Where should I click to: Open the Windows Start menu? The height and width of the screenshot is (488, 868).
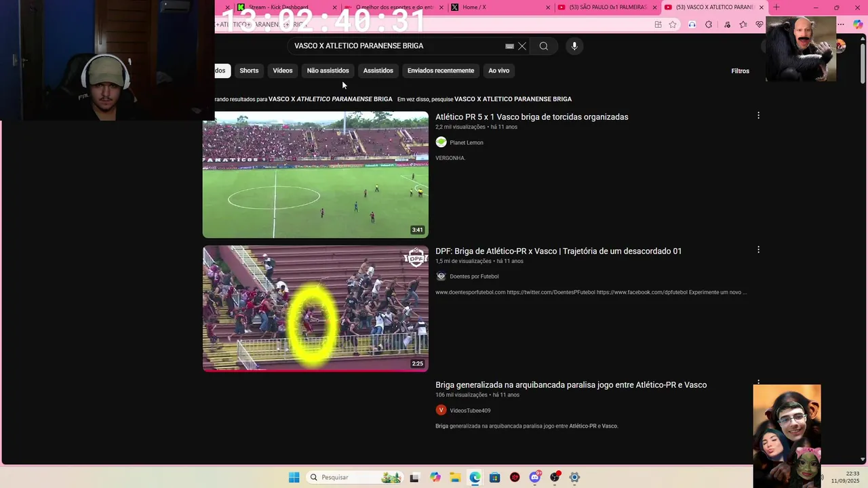click(294, 477)
